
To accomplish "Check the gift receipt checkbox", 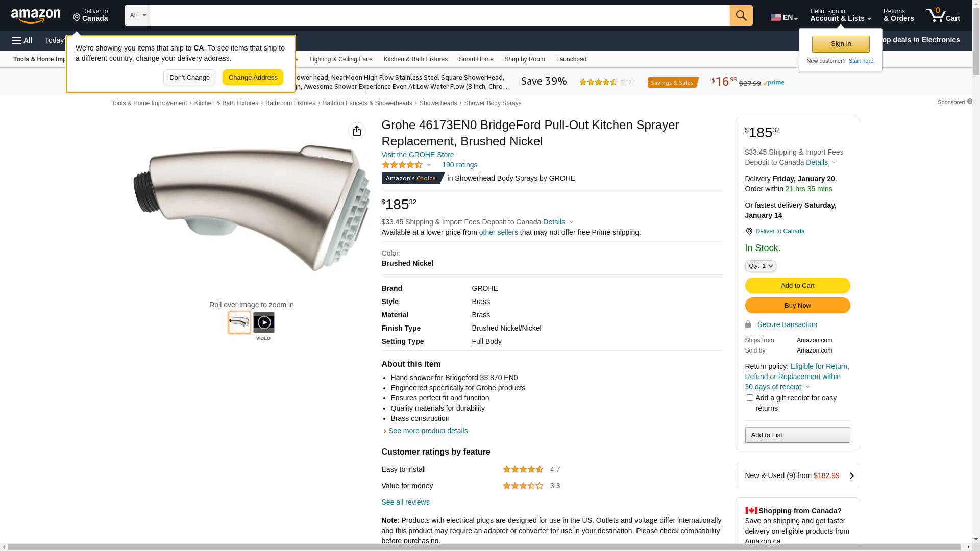I will 750,397.
